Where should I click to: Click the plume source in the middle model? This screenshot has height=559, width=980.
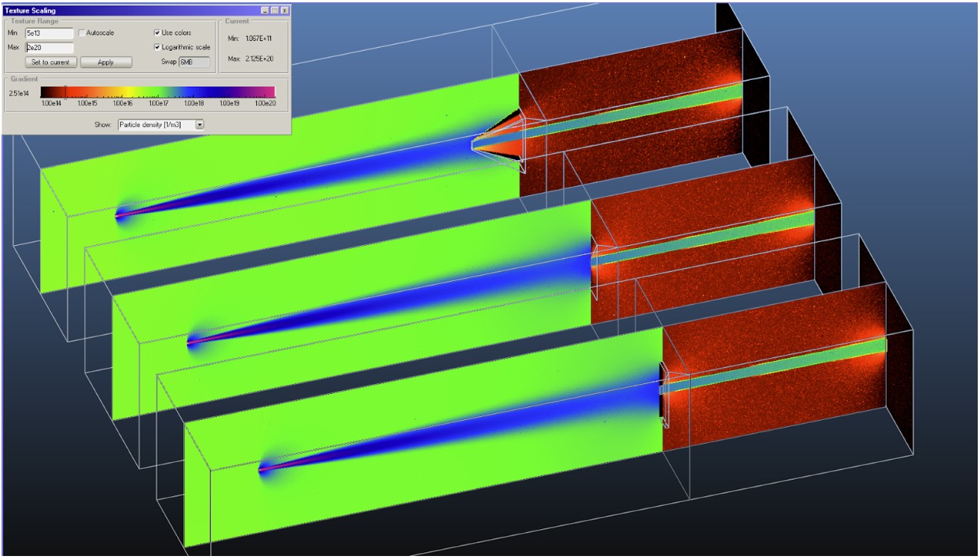[x=191, y=342]
